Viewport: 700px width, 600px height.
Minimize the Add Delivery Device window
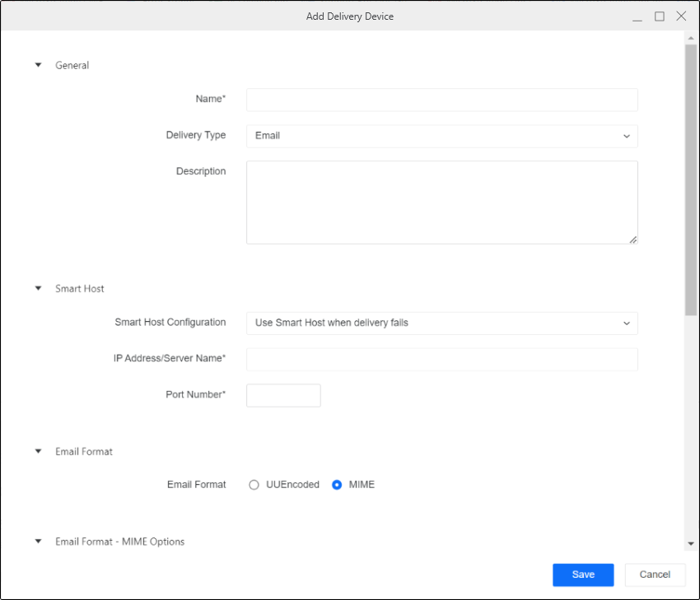click(x=637, y=16)
